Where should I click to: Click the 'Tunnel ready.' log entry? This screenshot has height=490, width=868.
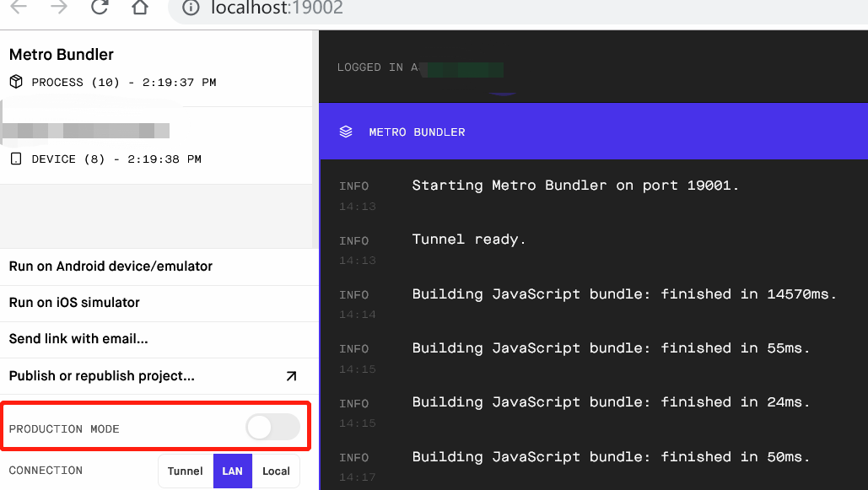469,240
